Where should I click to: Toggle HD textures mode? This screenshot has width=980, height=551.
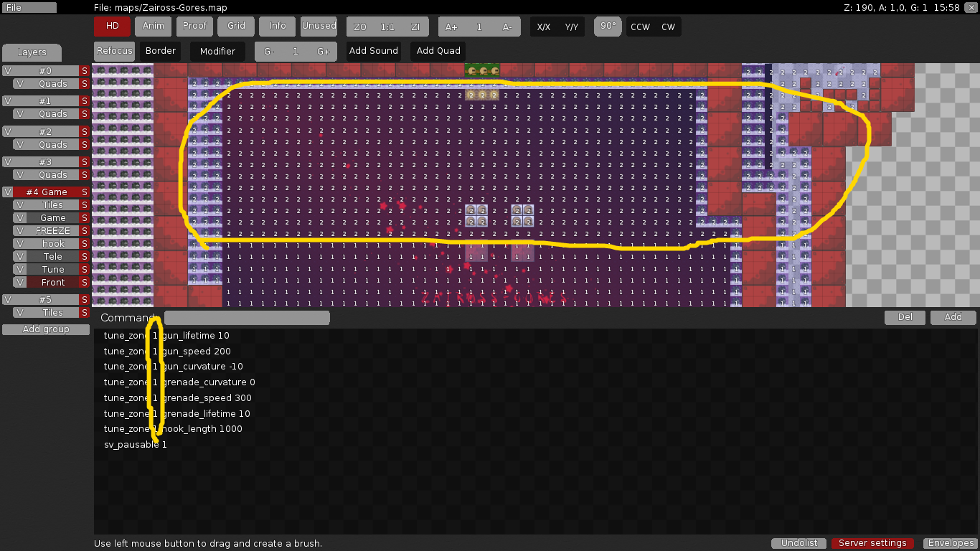click(111, 26)
